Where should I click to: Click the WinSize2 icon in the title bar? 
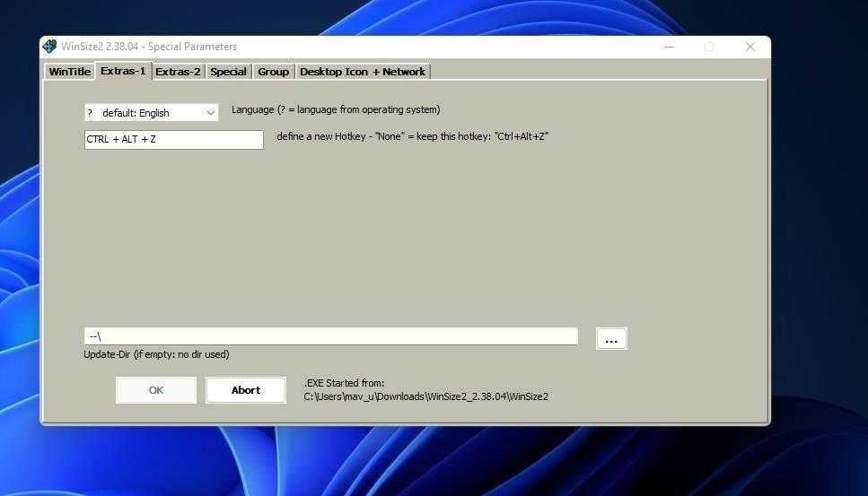click(50, 47)
